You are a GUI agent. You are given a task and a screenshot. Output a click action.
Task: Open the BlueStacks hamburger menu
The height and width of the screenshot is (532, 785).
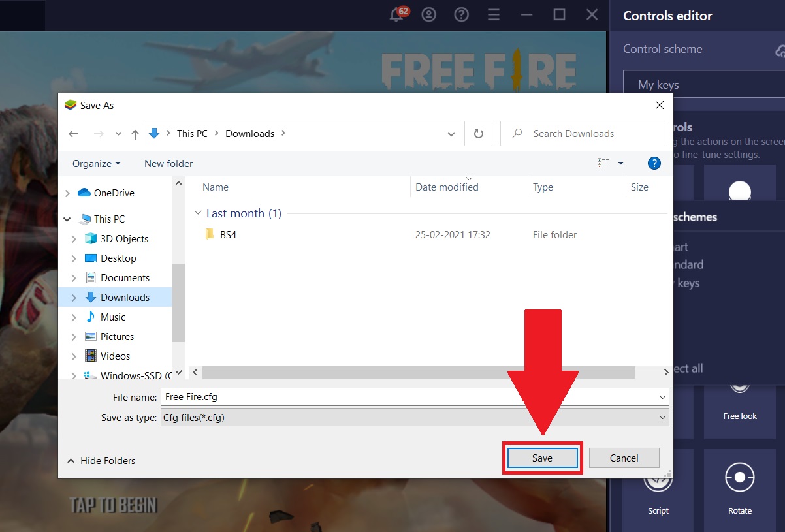[494, 14]
